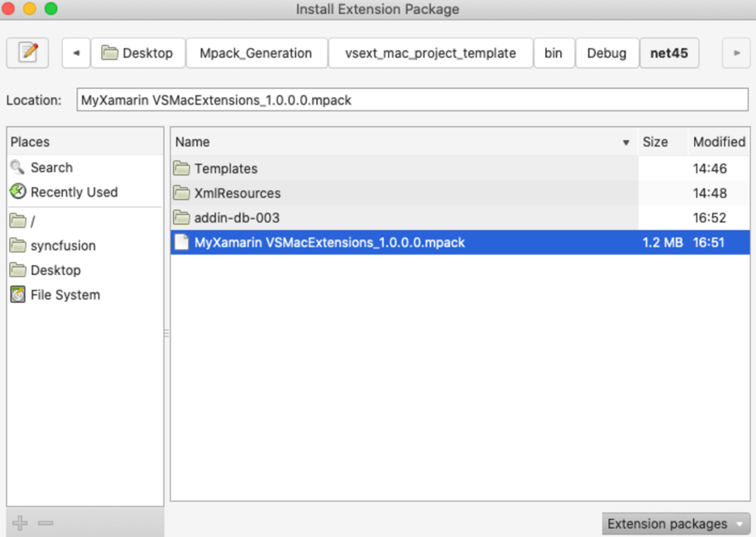Click the add bookmark plus icon

coord(20,523)
